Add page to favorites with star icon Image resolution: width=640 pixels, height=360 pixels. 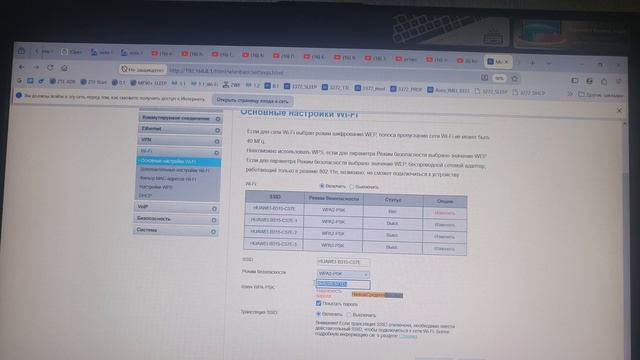pos(515,78)
